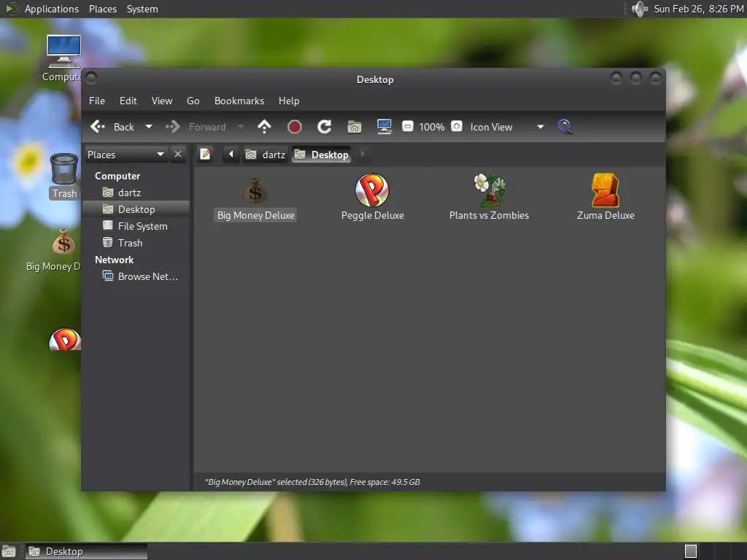Open the Go menu
747x560 pixels.
click(x=193, y=101)
